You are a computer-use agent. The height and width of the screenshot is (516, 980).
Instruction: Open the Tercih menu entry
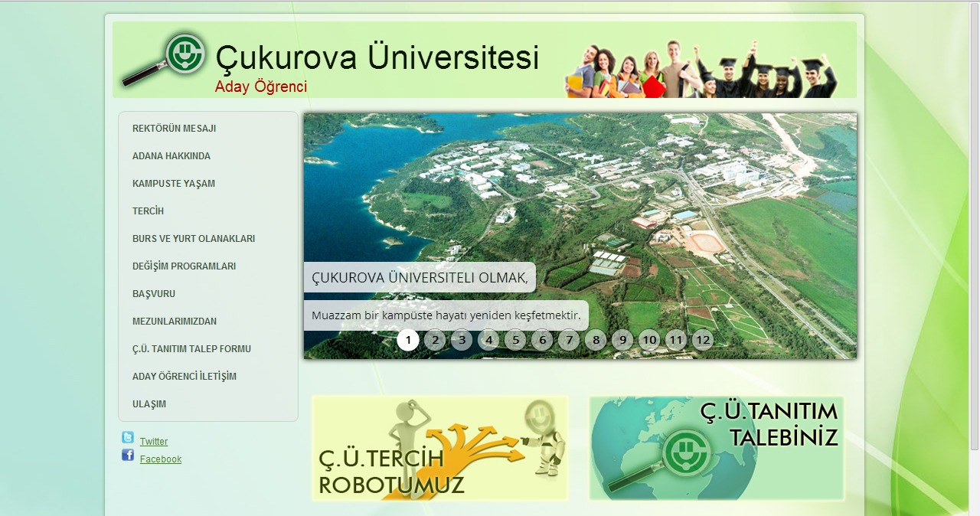148,211
